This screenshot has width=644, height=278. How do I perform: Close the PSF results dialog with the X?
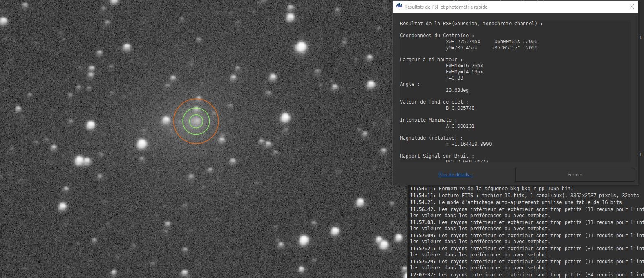[631, 7]
